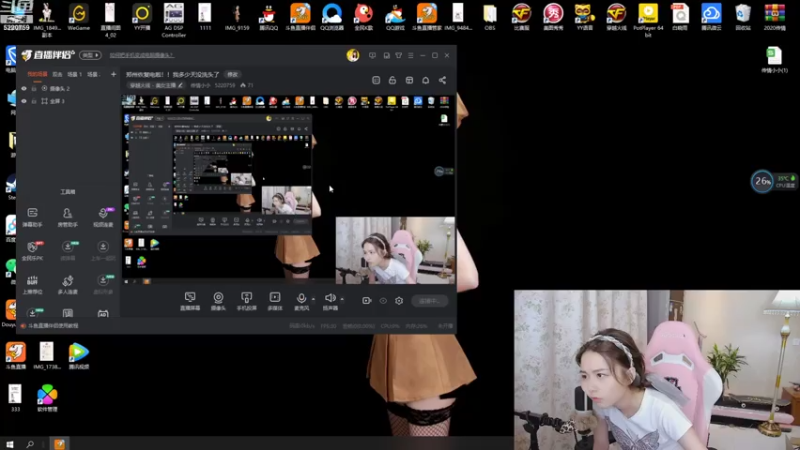This screenshot has height=450, width=800.
Task: Open 多人连麦 tool in the toolbox
Action: [x=67, y=284]
